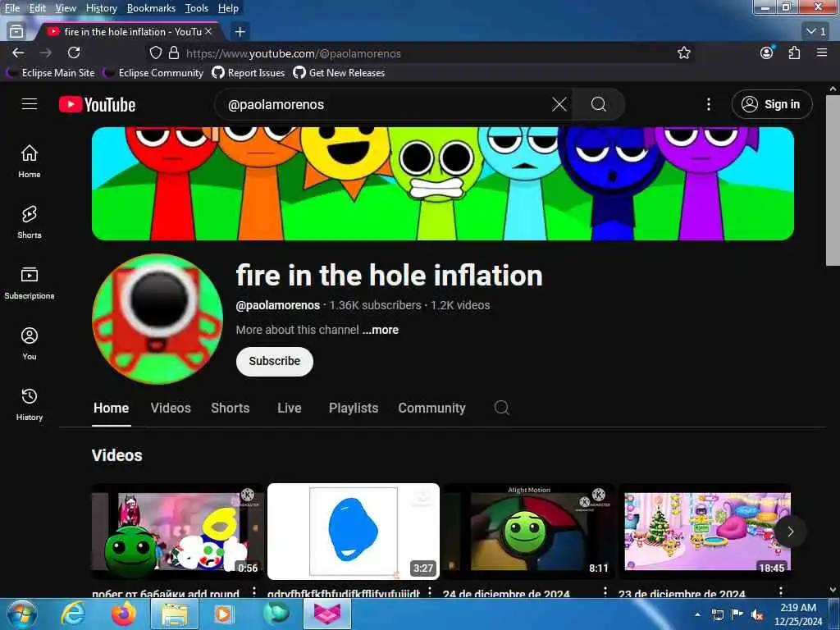Reload the page with refresh icon
840x630 pixels.
74,52
